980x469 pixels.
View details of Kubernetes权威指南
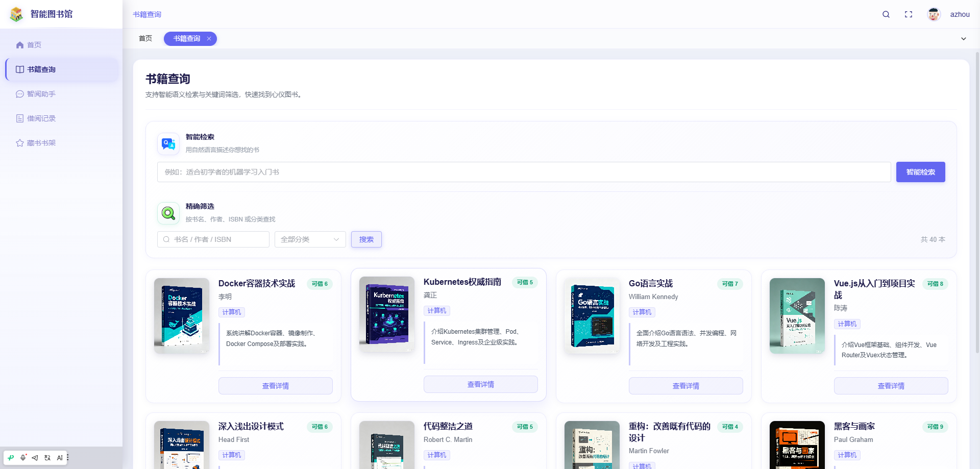pos(481,384)
